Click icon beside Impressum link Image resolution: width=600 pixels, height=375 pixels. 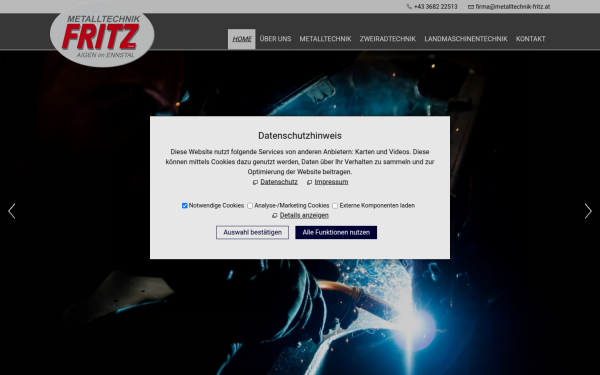coord(310,183)
